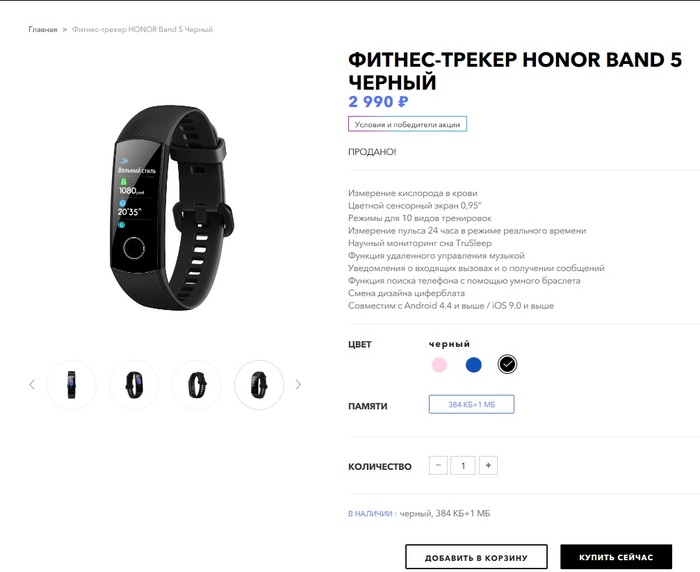Go to Главная breadcrumb link

[x=43, y=29]
